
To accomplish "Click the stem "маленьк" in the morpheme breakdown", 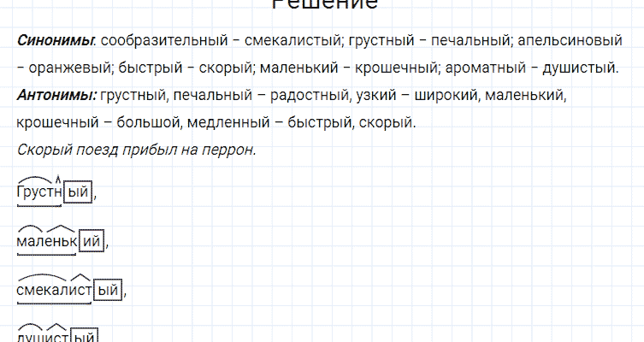I will tap(46, 243).
